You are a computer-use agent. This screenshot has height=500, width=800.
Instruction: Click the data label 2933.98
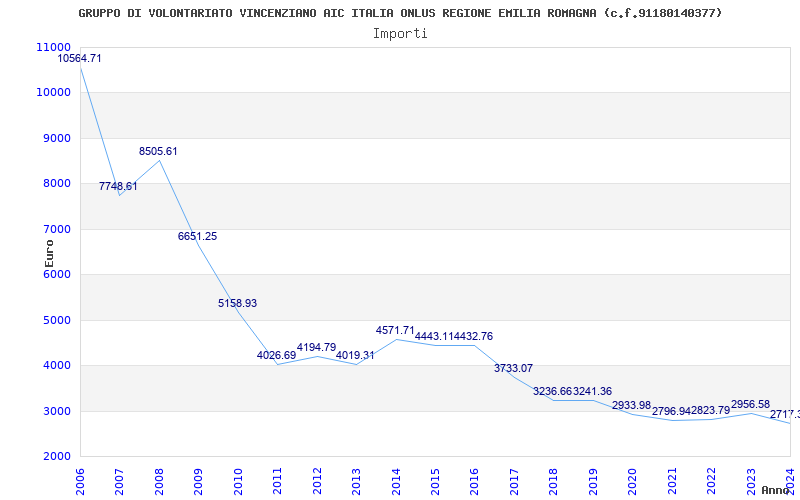(632, 405)
